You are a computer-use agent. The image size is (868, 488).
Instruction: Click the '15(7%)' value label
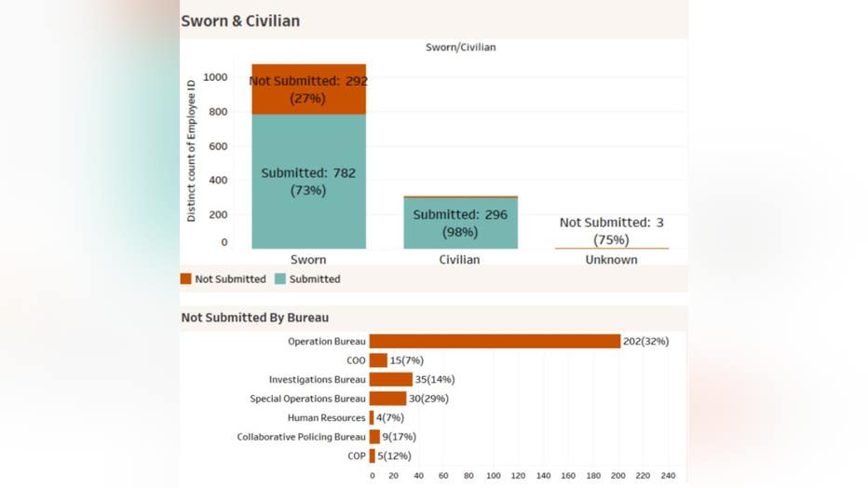pyautogui.click(x=407, y=360)
